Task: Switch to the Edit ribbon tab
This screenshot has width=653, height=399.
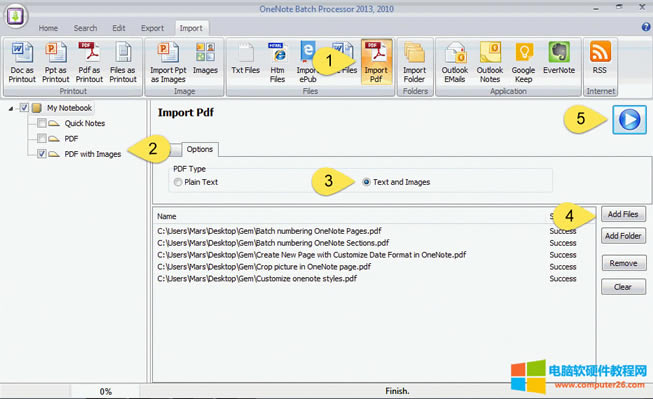Action: coord(119,28)
